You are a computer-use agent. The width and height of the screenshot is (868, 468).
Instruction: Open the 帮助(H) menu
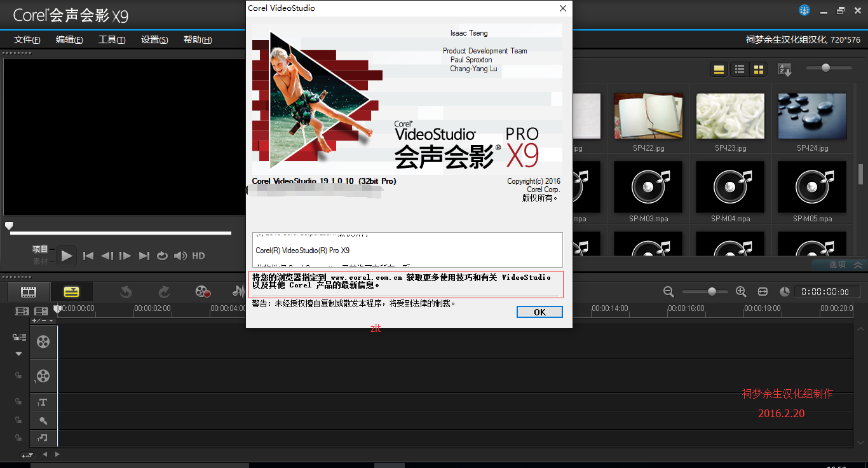[x=198, y=39]
